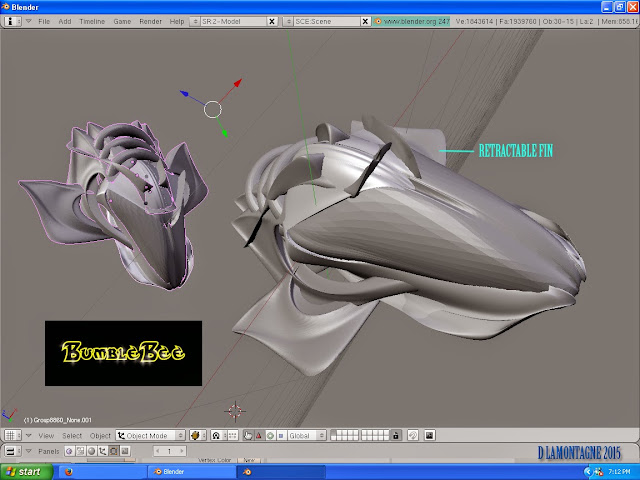Toggle the lock layers to scene padlock
The image size is (640, 480).
(x=396, y=436)
